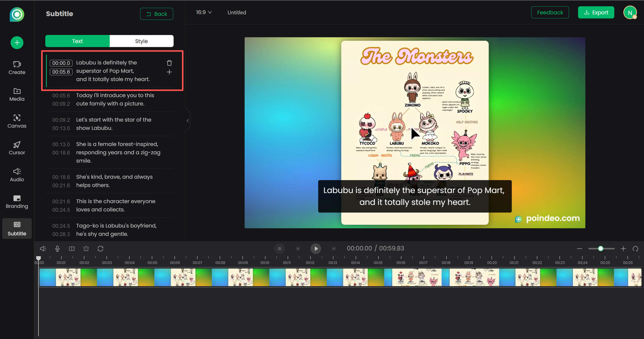644x339 pixels.
Task: Select the Media panel in the sidebar
Action: tap(16, 94)
